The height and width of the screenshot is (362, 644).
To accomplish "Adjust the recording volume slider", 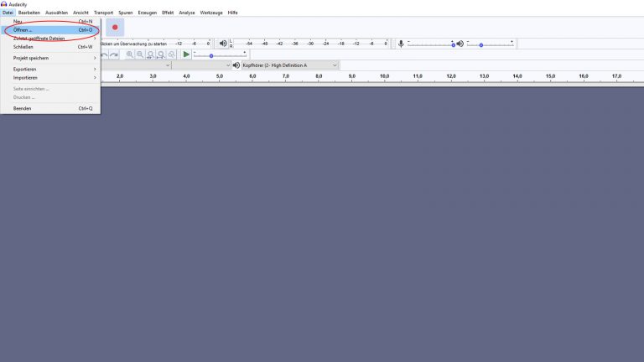I will (x=431, y=44).
